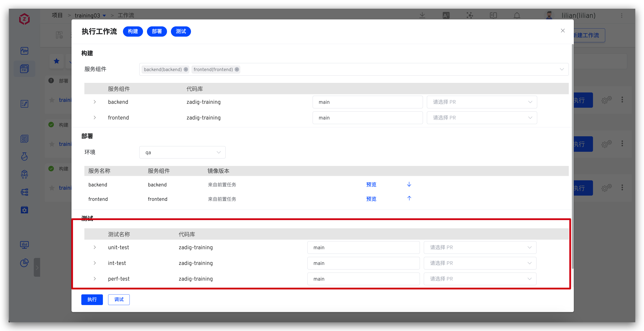Star the second workflow in background list

52,144
